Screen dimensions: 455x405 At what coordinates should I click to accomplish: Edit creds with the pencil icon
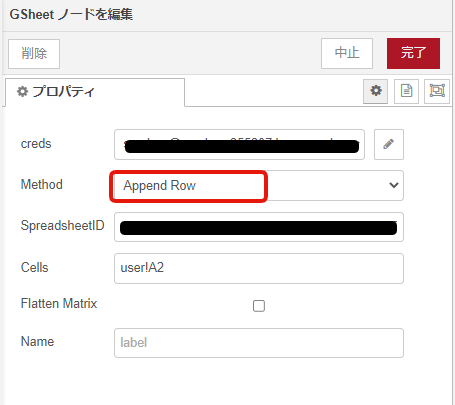coord(389,144)
